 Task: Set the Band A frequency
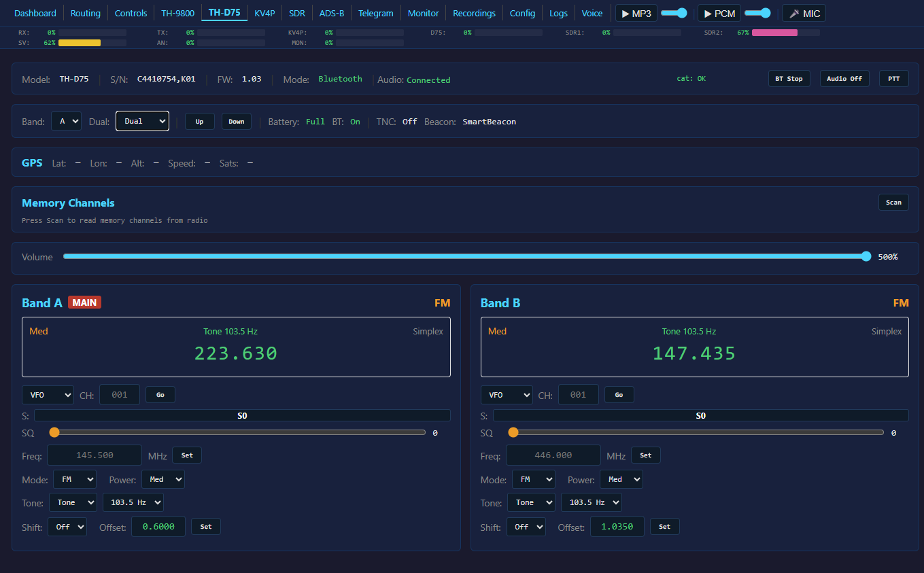[x=187, y=455]
